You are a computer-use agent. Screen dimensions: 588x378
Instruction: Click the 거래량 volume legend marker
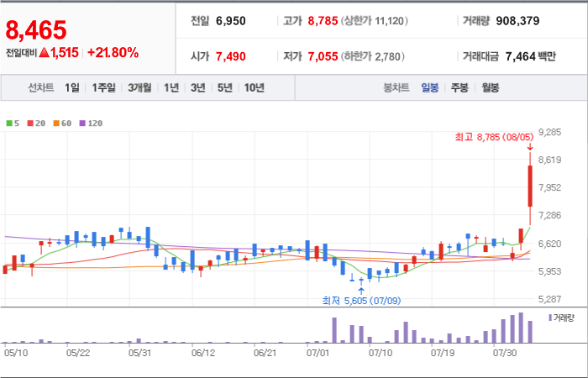(561, 318)
